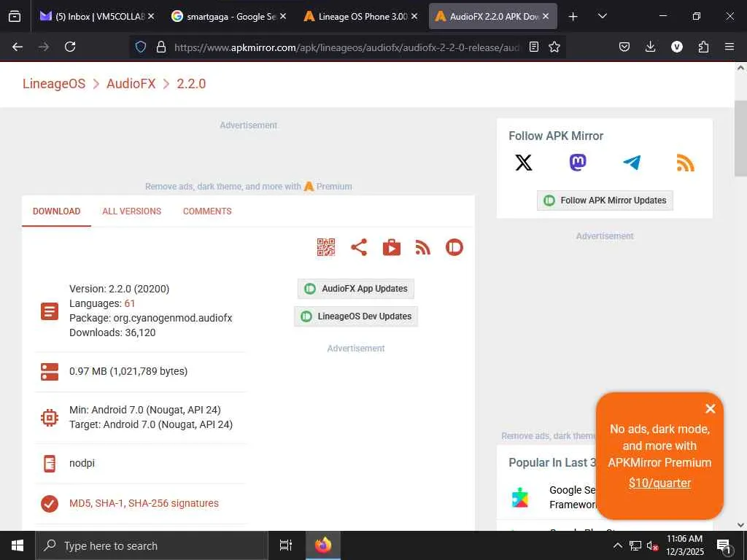This screenshot has height=560, width=747.
Task: Click the share icon
Action: 359,247
